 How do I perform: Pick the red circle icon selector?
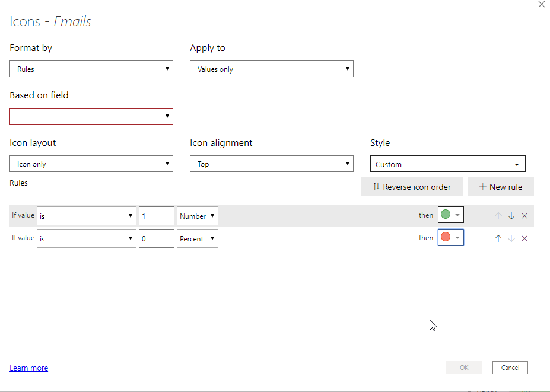point(451,237)
